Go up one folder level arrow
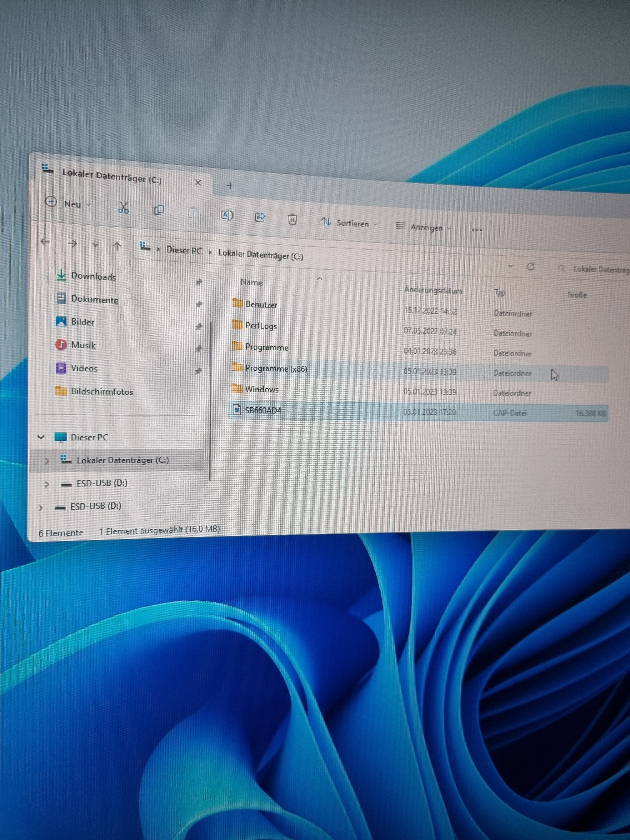This screenshot has height=840, width=630. point(117,246)
